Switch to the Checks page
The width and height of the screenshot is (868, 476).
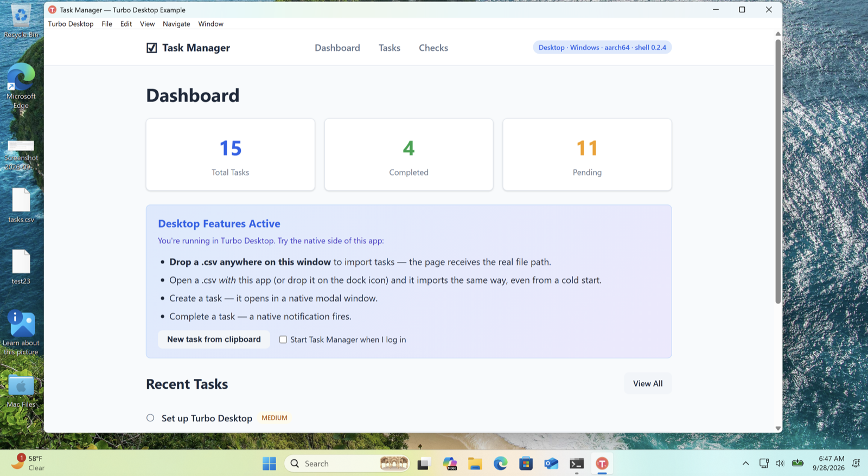(x=433, y=48)
